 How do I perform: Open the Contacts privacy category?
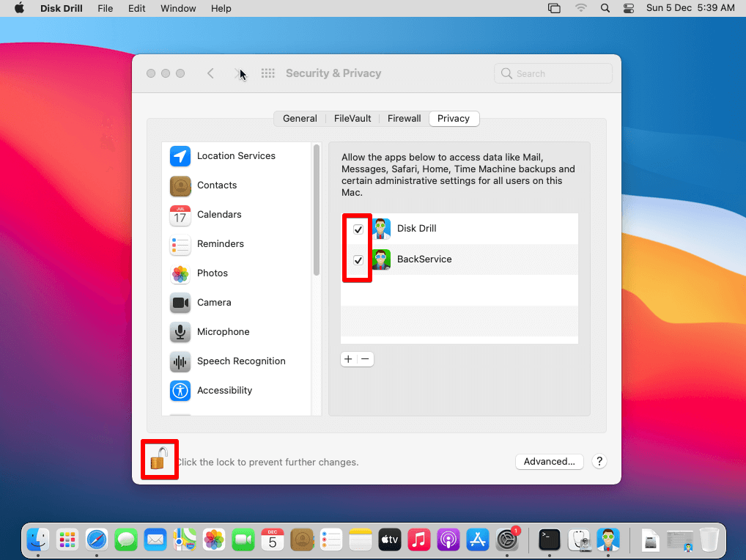click(x=236, y=185)
